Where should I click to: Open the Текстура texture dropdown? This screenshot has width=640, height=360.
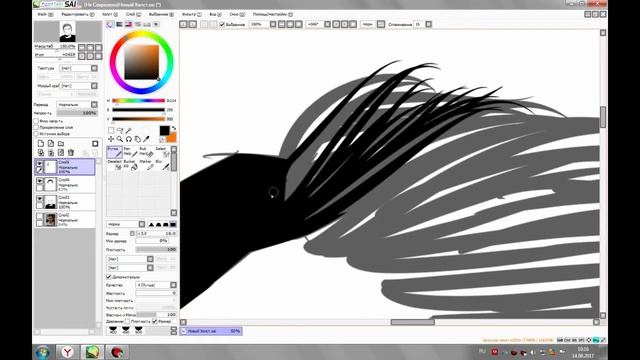78,68
